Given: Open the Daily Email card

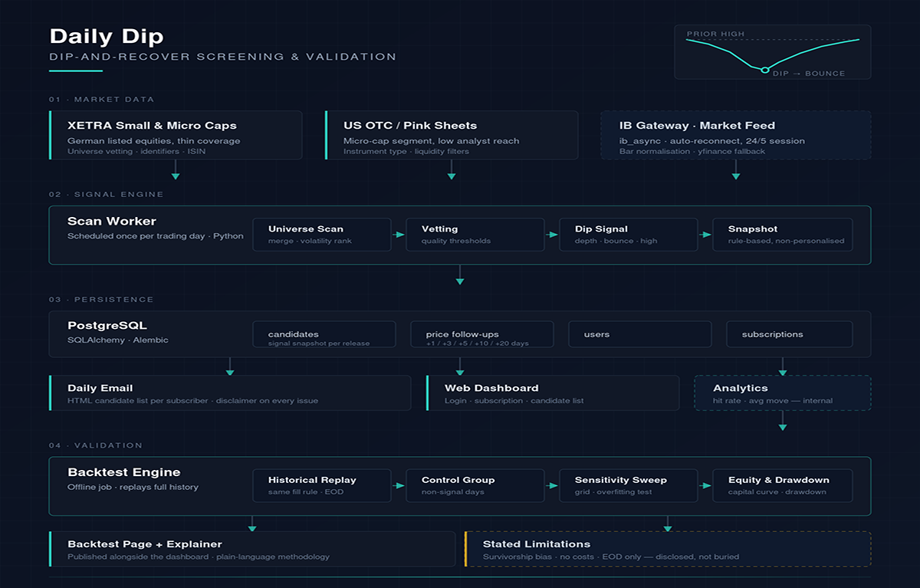Looking at the screenshot, I should tap(230, 393).
